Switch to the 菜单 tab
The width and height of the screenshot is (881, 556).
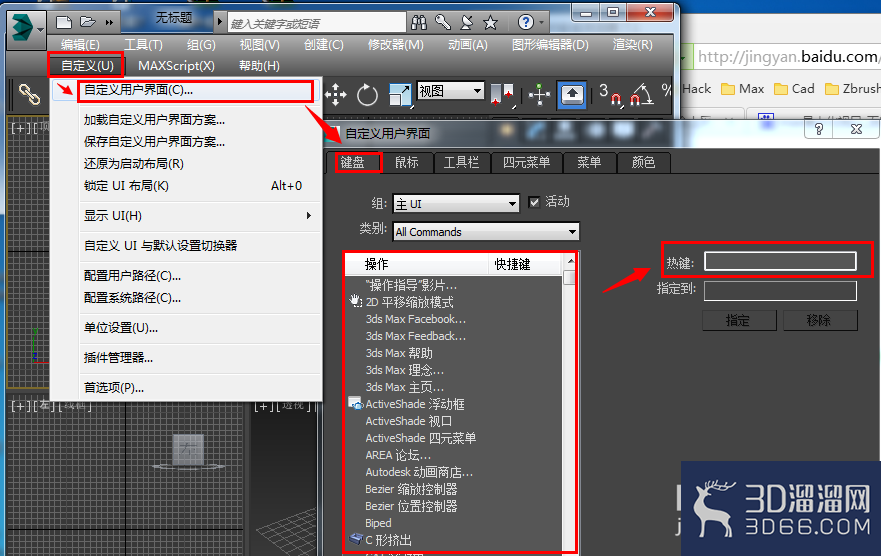point(589,163)
